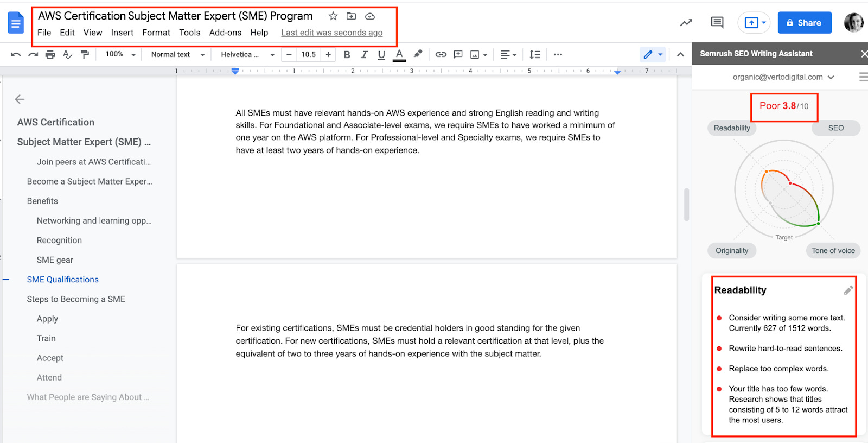Open the View menu

pyautogui.click(x=93, y=33)
